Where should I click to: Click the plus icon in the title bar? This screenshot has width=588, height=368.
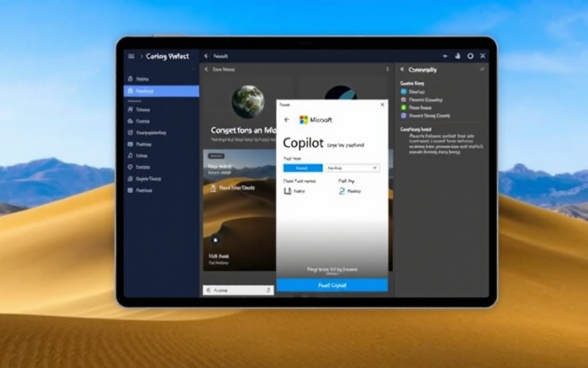[445, 56]
